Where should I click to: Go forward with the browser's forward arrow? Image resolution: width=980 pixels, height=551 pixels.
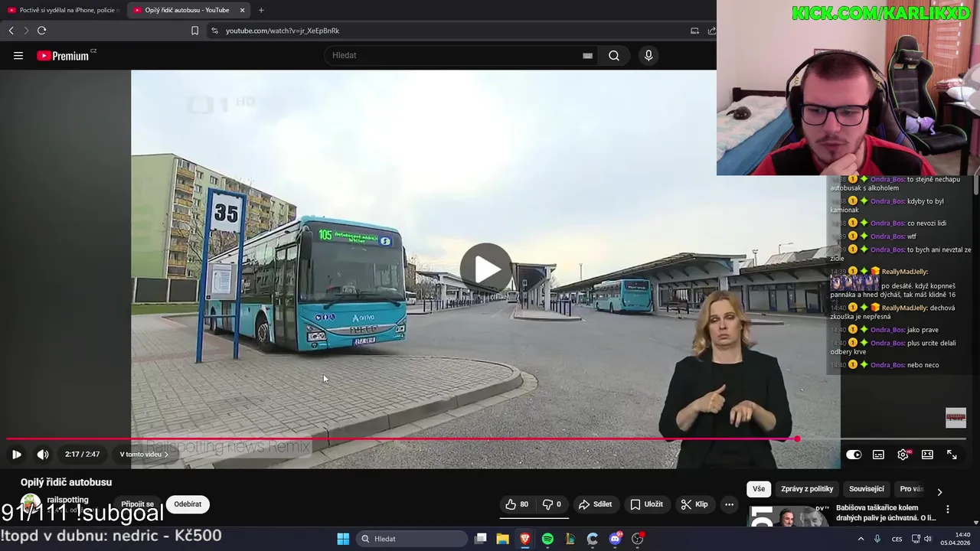(26, 31)
